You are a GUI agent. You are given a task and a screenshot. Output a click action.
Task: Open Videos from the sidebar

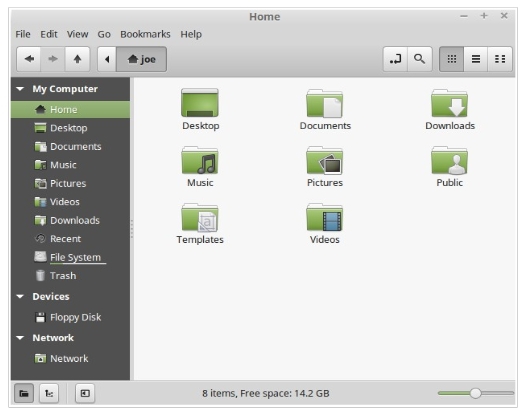(70, 202)
